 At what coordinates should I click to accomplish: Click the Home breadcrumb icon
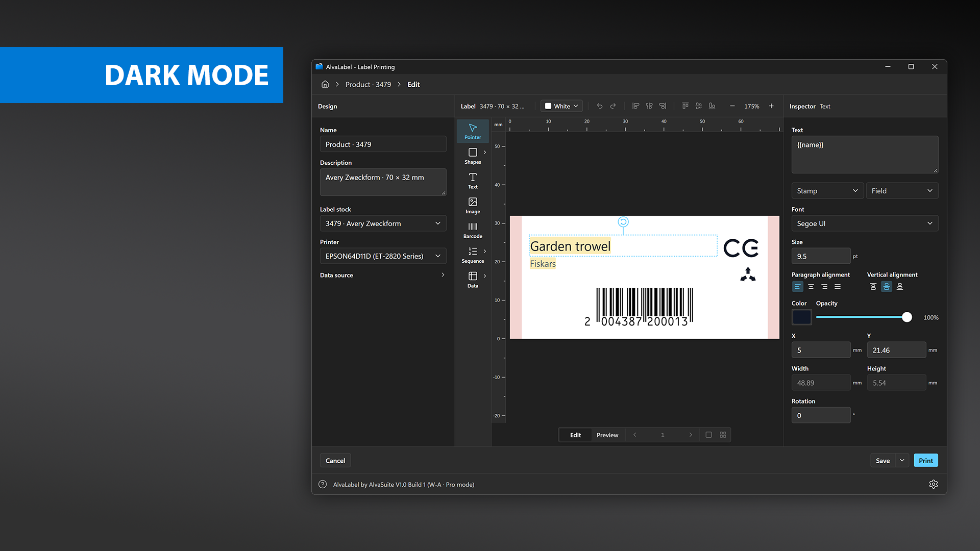[x=325, y=84]
